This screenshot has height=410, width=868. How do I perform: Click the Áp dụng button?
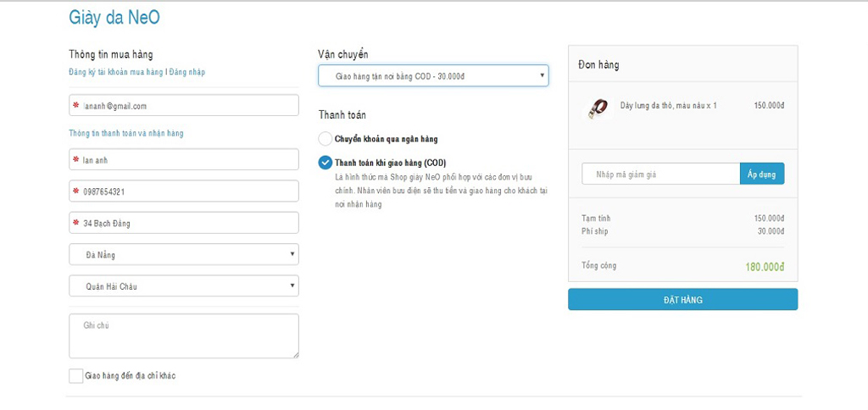pos(762,174)
